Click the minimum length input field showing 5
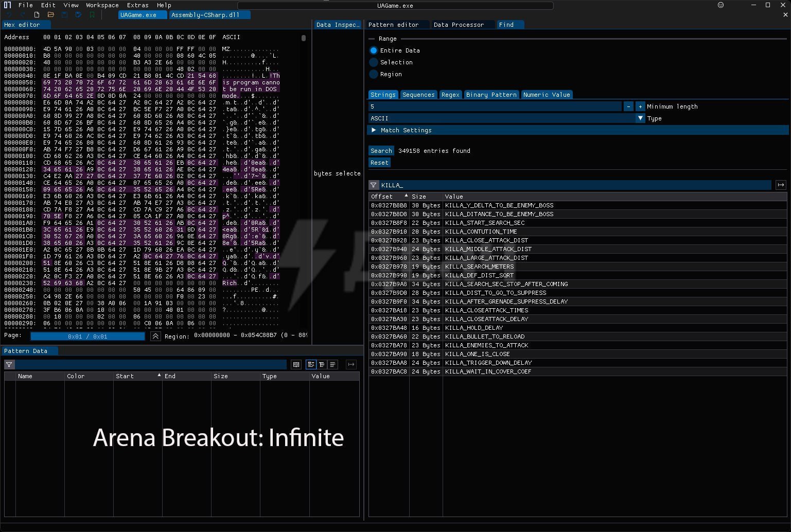 click(495, 107)
